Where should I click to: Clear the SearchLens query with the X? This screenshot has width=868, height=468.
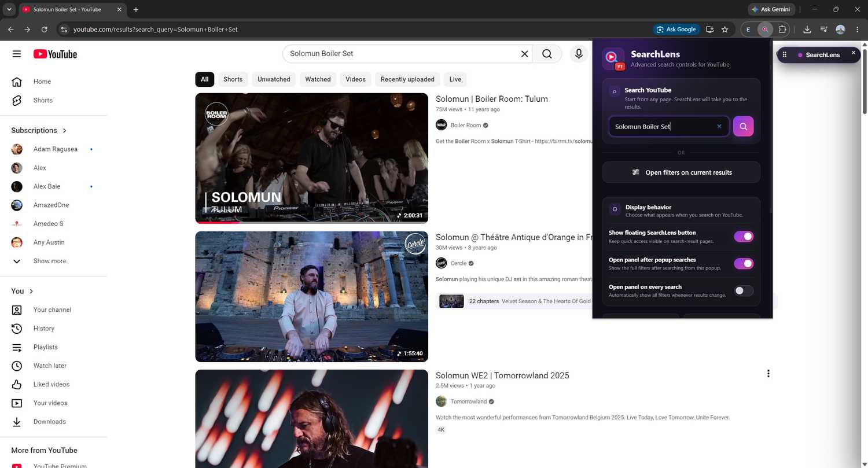(719, 126)
